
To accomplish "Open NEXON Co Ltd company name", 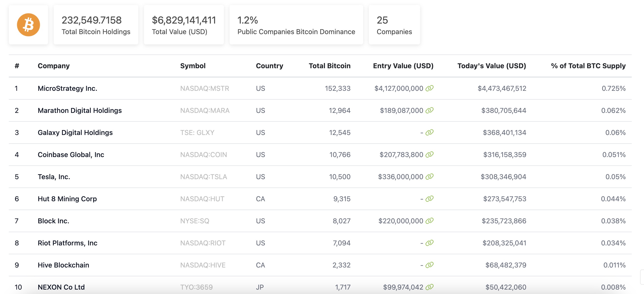I will point(61,287).
